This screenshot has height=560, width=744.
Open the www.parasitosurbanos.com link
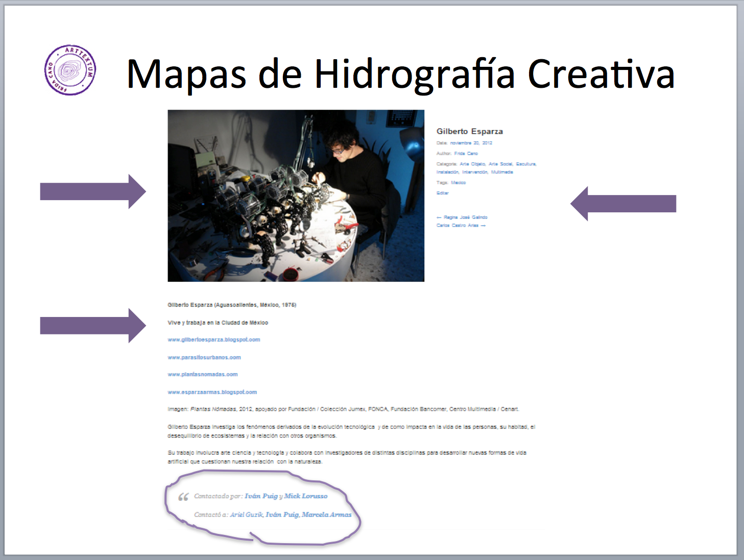click(x=204, y=357)
